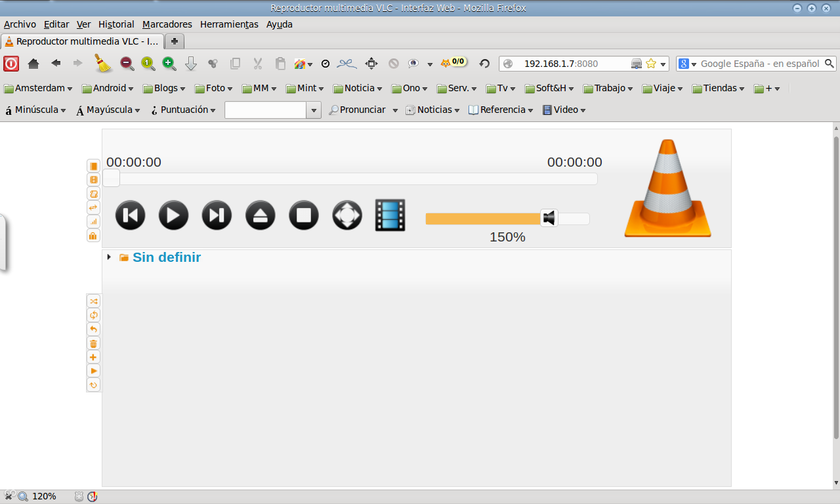The width and height of the screenshot is (840, 504).
Task: Zoom out with the red minus magnifier
Action: pyautogui.click(x=127, y=64)
